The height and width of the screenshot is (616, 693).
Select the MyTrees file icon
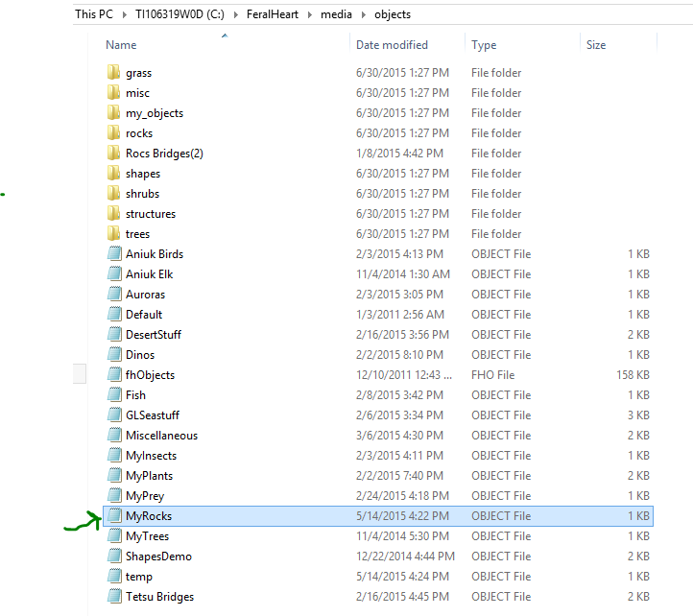114,536
